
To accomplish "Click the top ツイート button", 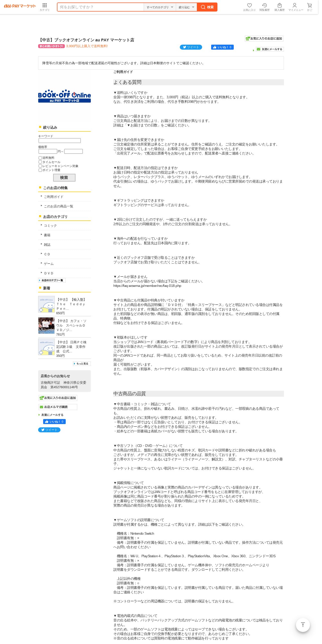I will [191, 47].
